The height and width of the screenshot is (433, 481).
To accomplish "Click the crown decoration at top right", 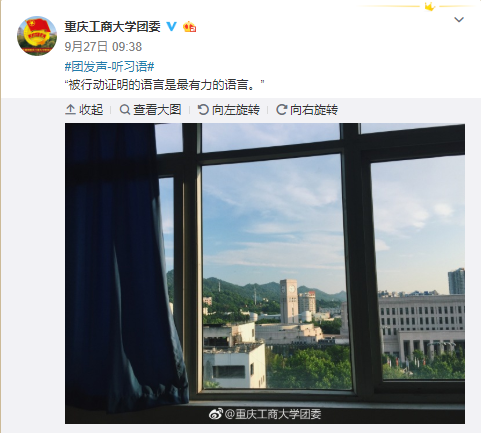I will pos(430,6).
